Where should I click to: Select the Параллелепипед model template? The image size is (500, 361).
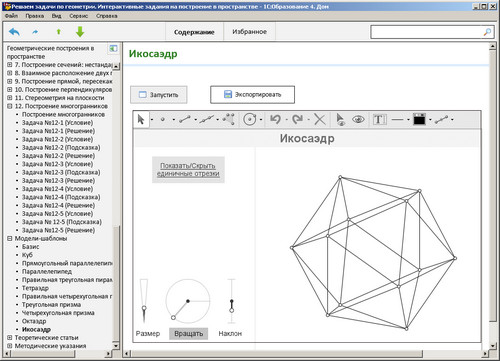pos(47,272)
